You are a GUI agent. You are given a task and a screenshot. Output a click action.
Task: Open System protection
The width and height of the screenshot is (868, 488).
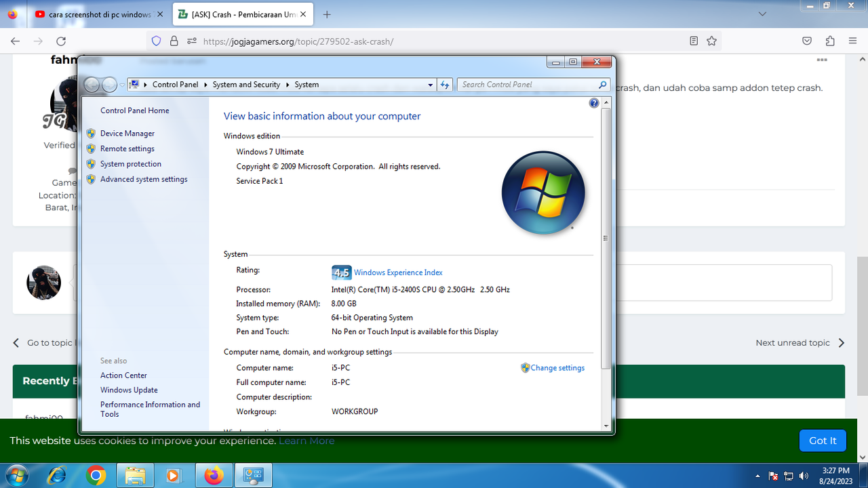(131, 164)
